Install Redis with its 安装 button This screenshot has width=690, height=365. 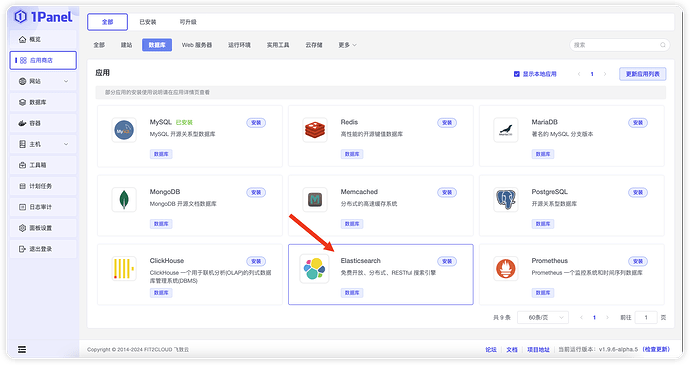tap(447, 123)
